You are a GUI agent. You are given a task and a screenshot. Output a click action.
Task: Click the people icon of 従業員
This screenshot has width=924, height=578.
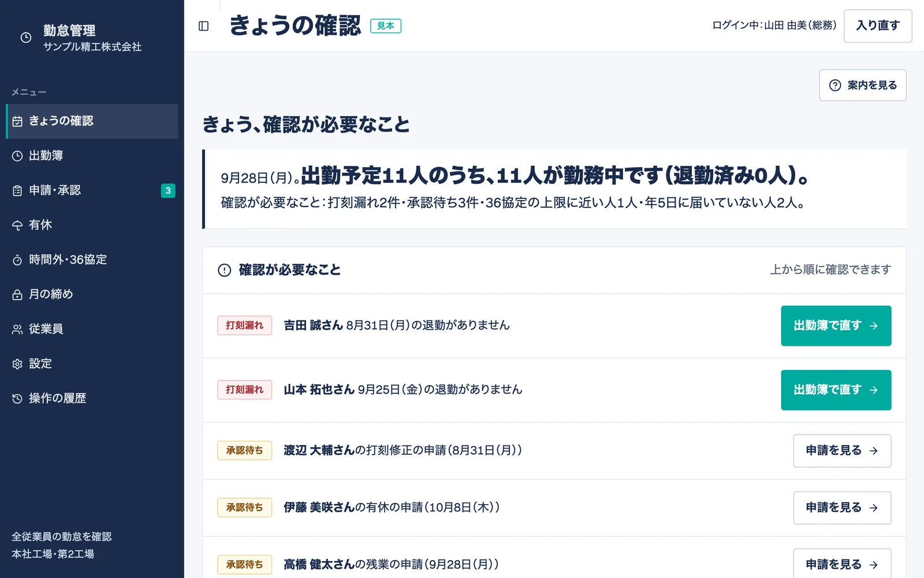(17, 329)
